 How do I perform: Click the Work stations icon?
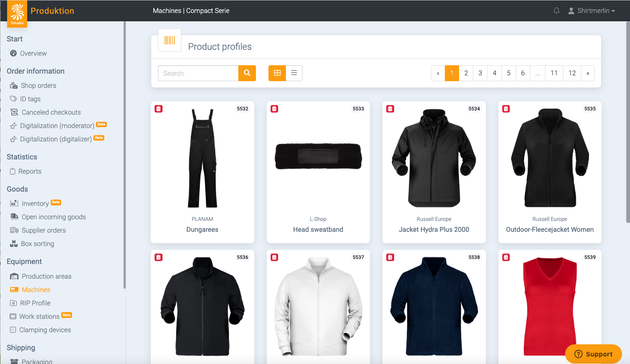[x=13, y=316]
